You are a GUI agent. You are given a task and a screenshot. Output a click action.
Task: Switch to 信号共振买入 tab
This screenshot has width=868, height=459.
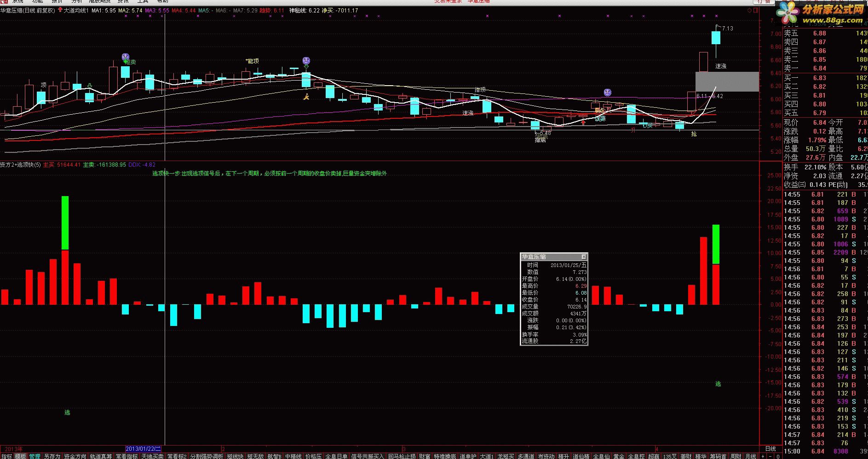pyautogui.click(x=367, y=456)
